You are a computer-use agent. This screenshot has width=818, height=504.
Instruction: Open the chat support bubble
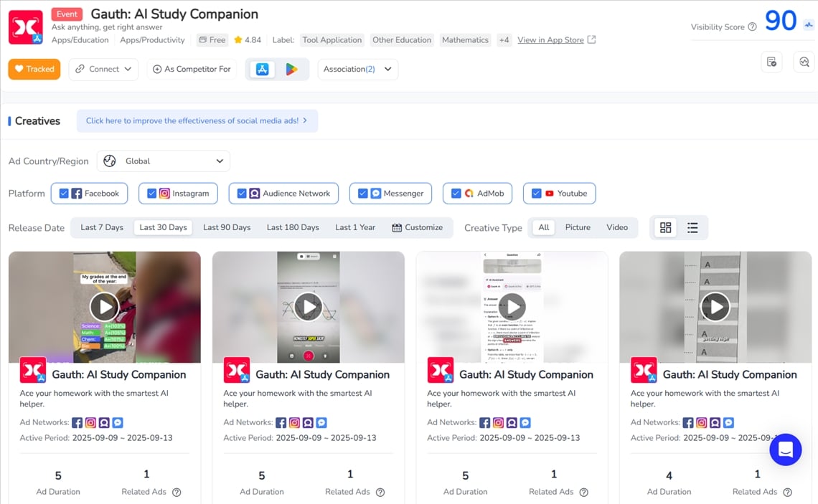(785, 450)
